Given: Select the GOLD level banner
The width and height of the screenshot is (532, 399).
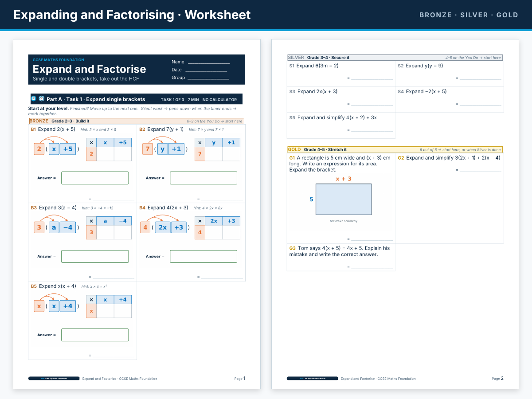Looking at the screenshot, I should click(395, 150).
